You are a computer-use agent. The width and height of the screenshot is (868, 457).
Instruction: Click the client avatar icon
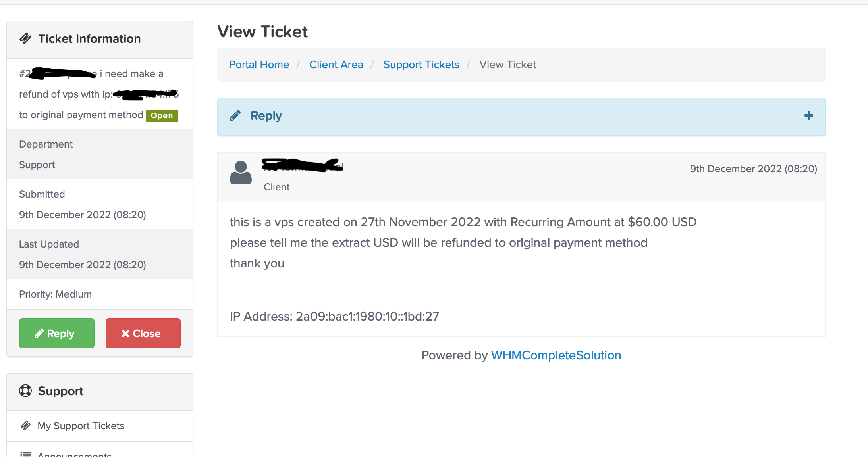[x=241, y=173]
